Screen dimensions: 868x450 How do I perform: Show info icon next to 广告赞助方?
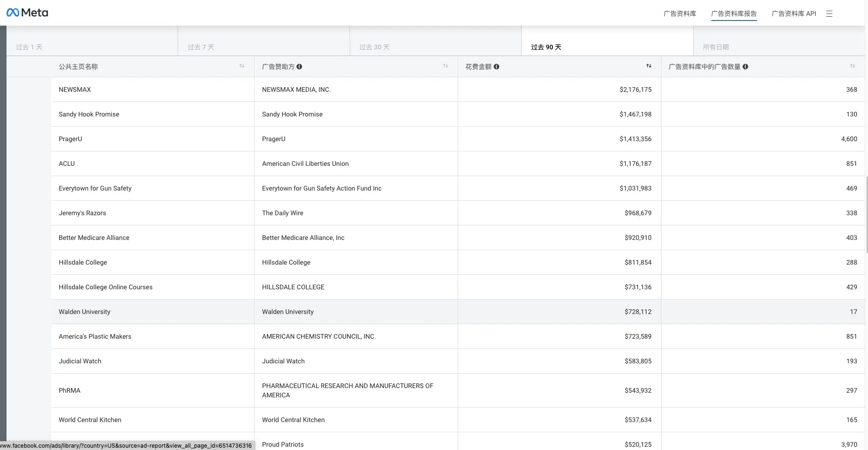(x=299, y=67)
